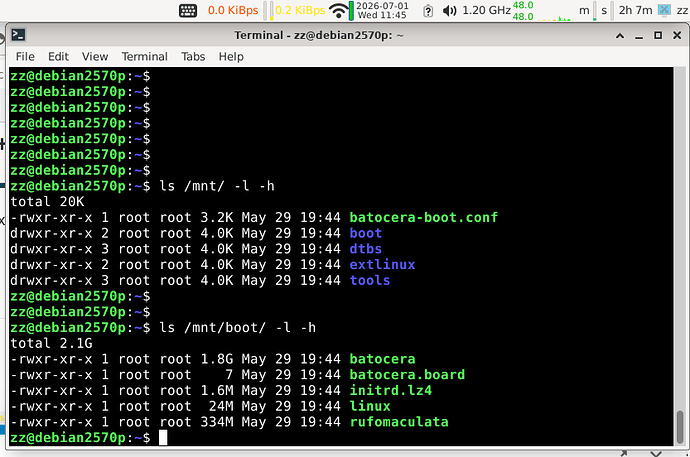Image resolution: width=690 pixels, height=457 pixels.
Task: Open the Edit menu
Action: coord(58,57)
